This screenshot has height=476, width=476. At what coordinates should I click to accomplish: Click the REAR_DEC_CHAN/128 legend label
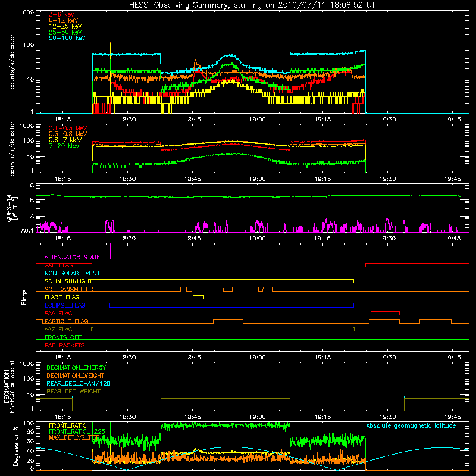[x=79, y=383]
